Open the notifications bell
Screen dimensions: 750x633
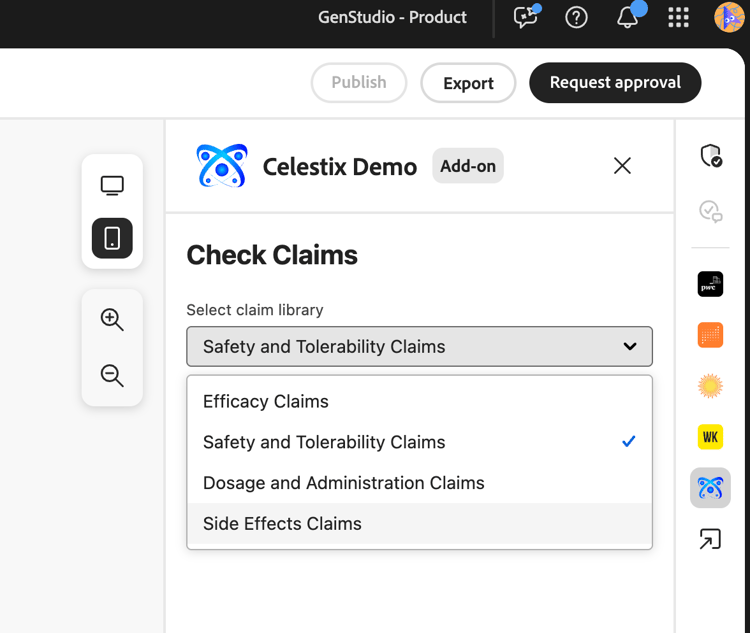point(627,17)
